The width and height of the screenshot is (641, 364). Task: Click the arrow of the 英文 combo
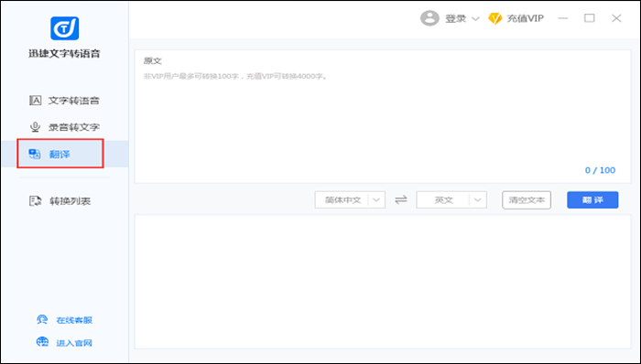(478, 200)
